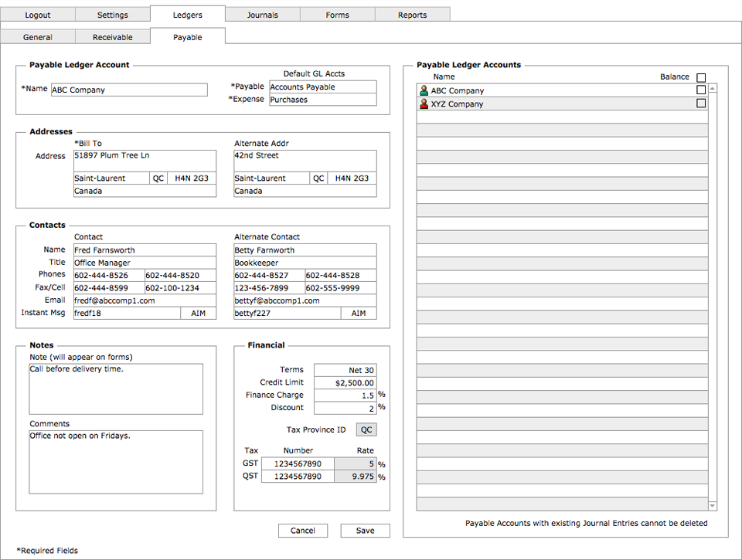This screenshot has height=560, width=742.
Task: Edit the Terms field Net 30
Action: point(345,370)
